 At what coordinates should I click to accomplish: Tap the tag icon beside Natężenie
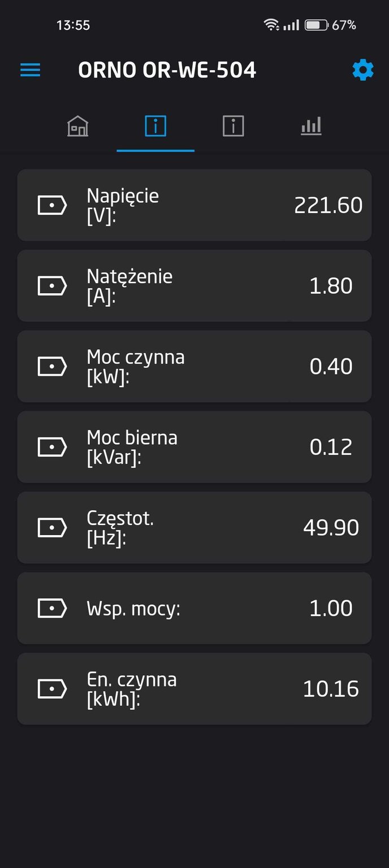[52, 286]
